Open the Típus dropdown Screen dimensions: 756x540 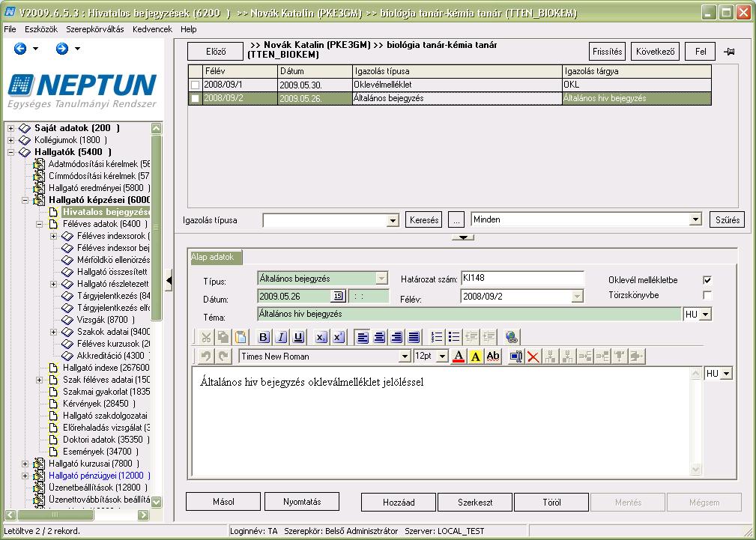tap(381, 279)
